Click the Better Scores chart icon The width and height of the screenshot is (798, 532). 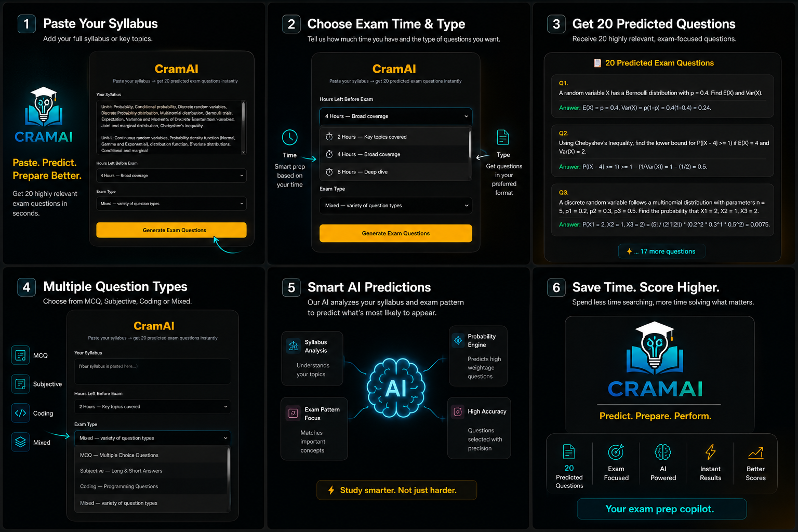coord(756,453)
